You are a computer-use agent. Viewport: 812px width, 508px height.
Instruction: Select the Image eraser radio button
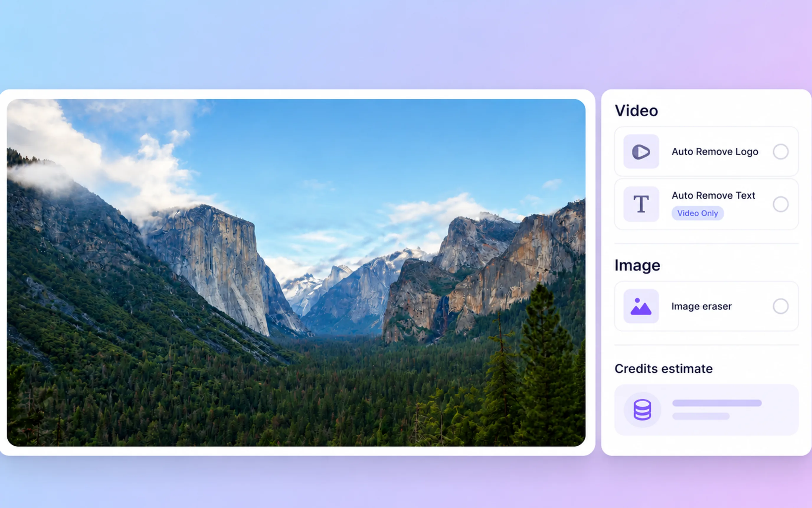point(780,306)
